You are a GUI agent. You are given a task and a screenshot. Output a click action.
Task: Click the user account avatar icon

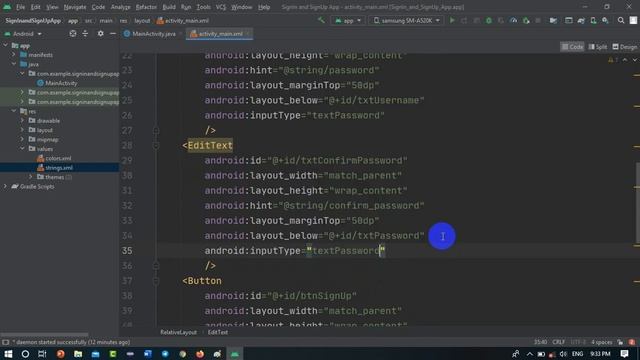click(633, 20)
